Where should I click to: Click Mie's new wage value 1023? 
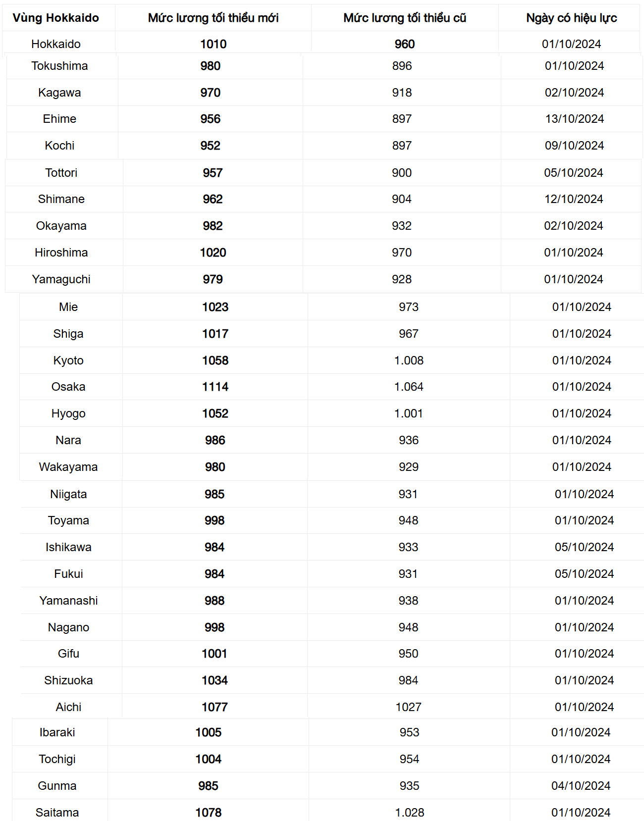pyautogui.click(x=215, y=307)
